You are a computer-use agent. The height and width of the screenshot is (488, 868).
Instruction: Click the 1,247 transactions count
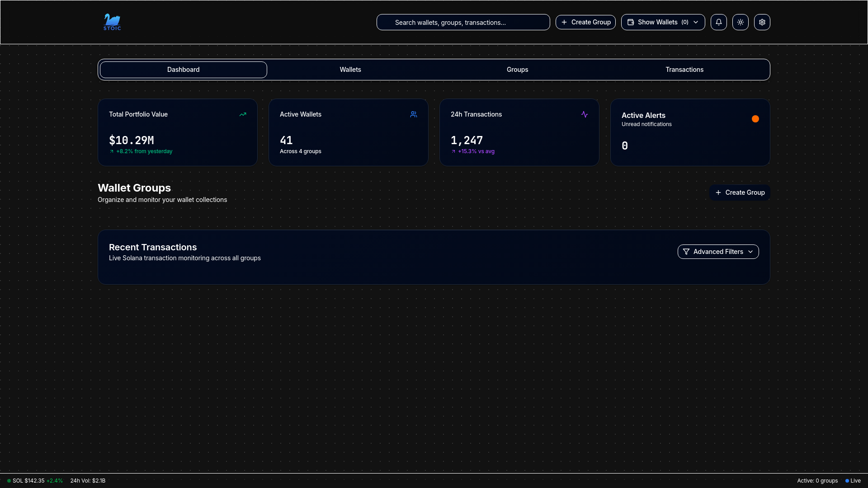pyautogui.click(x=467, y=140)
